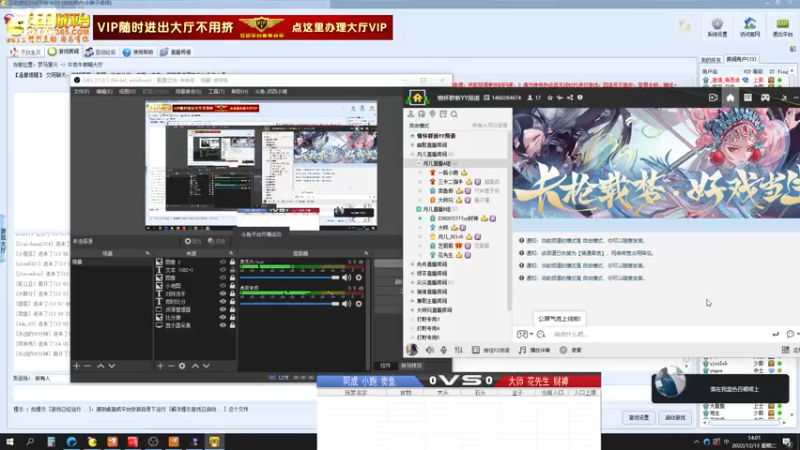800x450 pixels.
Task: Switch to the 直播频道 tab on game platform
Action: tap(176, 52)
